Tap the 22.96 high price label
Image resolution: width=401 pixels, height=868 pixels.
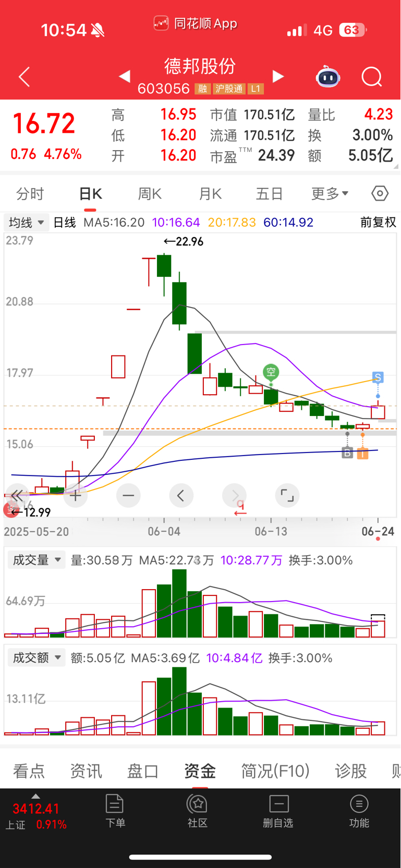[x=184, y=241]
